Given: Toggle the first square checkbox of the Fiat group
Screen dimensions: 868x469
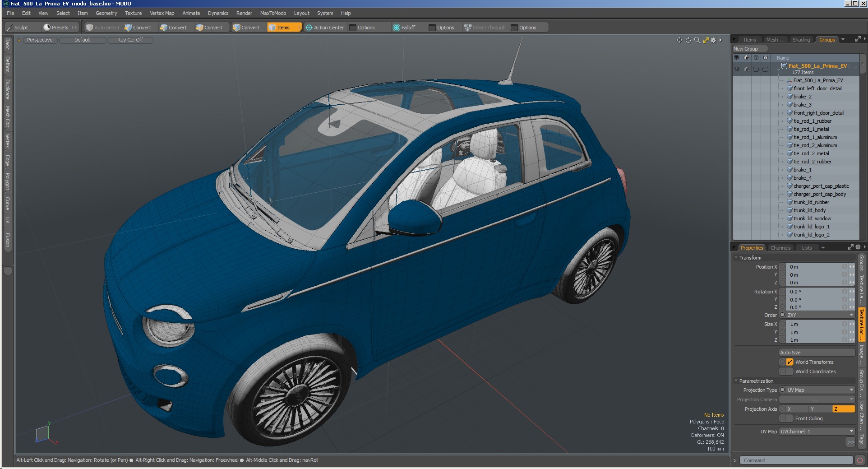Looking at the screenshot, I should pos(756,69).
